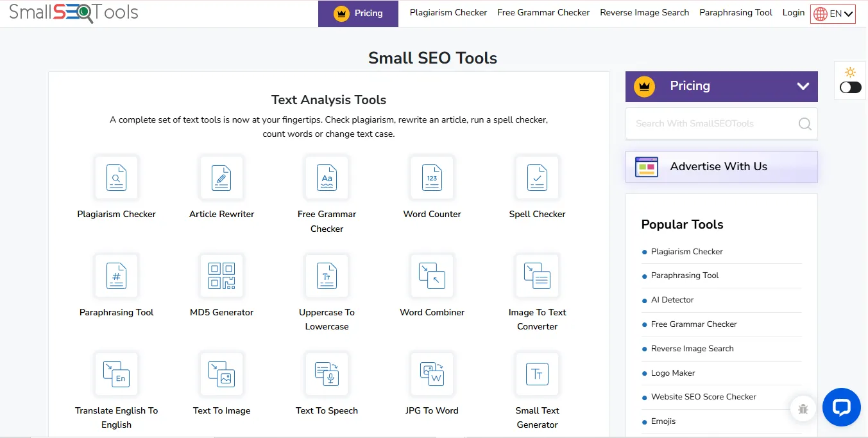Open the purple Pricing menu dropdown
Screen dimensions: 868x438
357,12
